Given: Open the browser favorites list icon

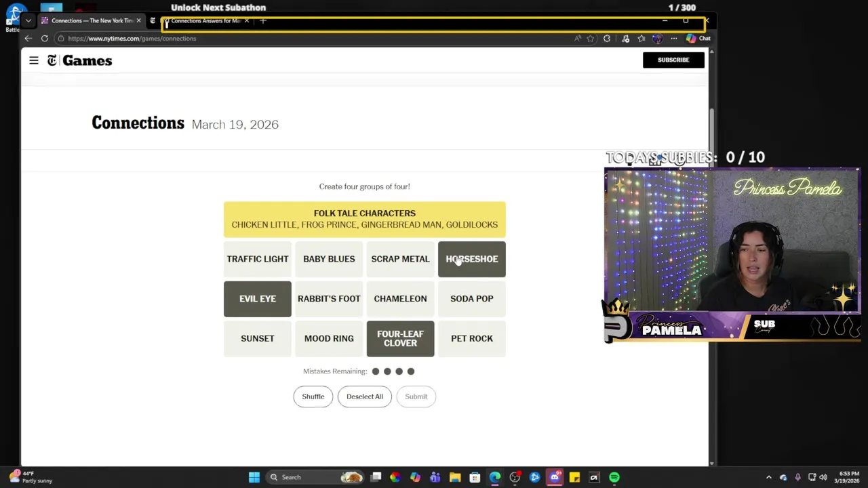Looking at the screenshot, I should [642, 39].
